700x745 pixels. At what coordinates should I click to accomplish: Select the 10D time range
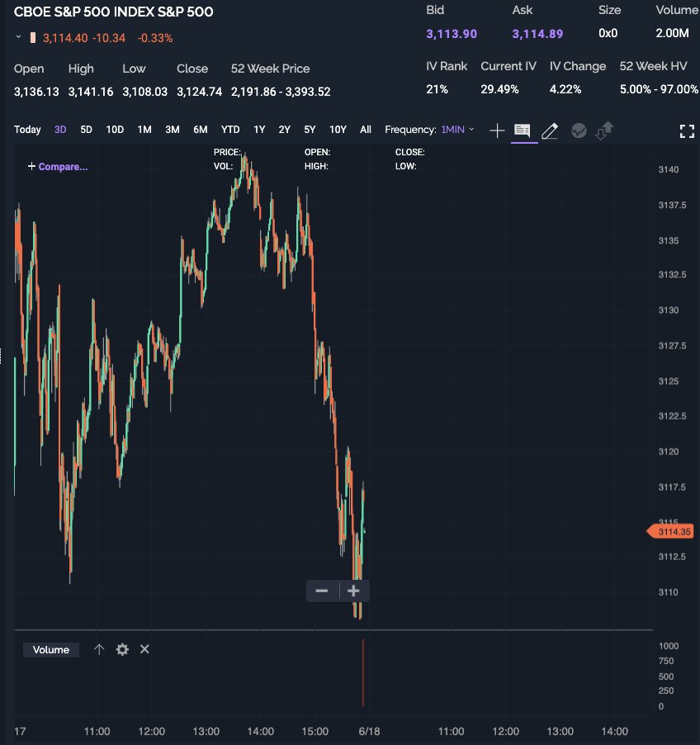(115, 129)
